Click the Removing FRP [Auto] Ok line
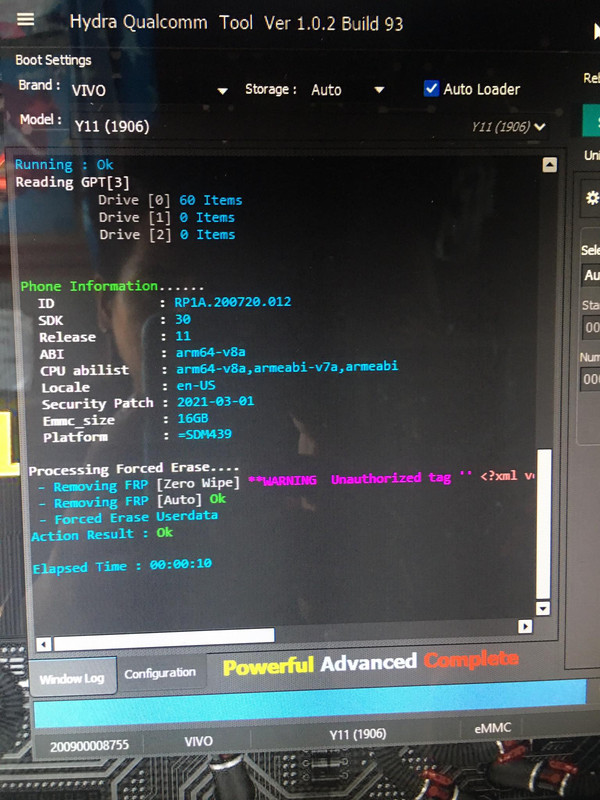600x800 pixels. click(134, 501)
